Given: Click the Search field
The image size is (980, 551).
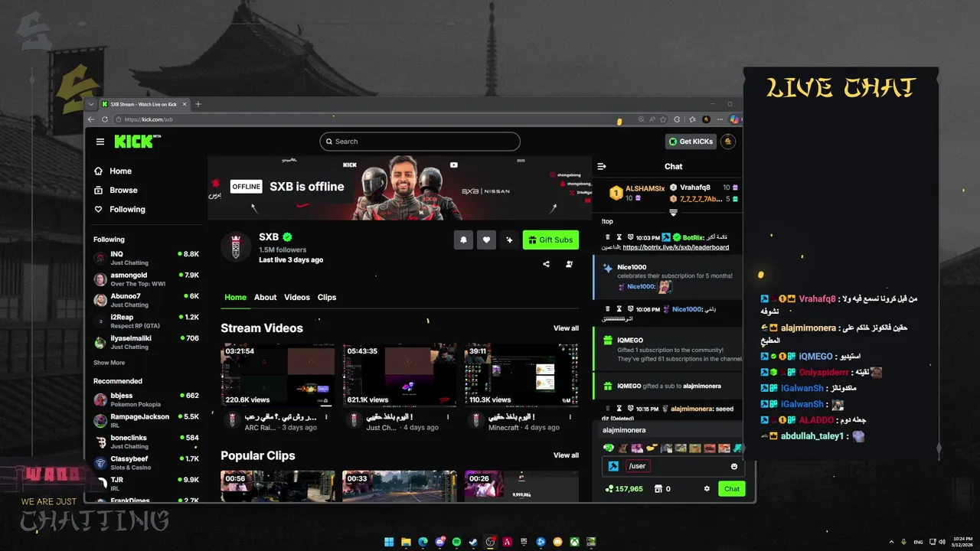Looking at the screenshot, I should coord(420,142).
